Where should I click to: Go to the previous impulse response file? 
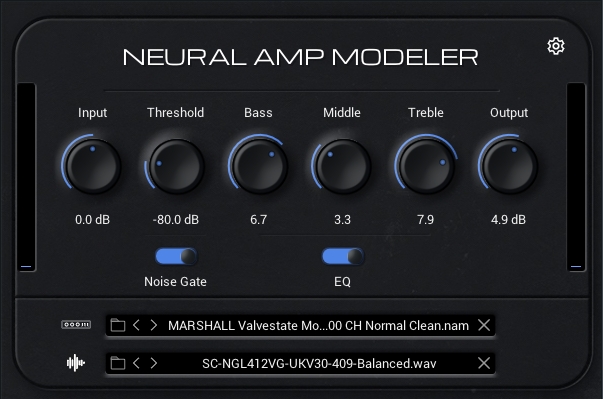tap(136, 363)
